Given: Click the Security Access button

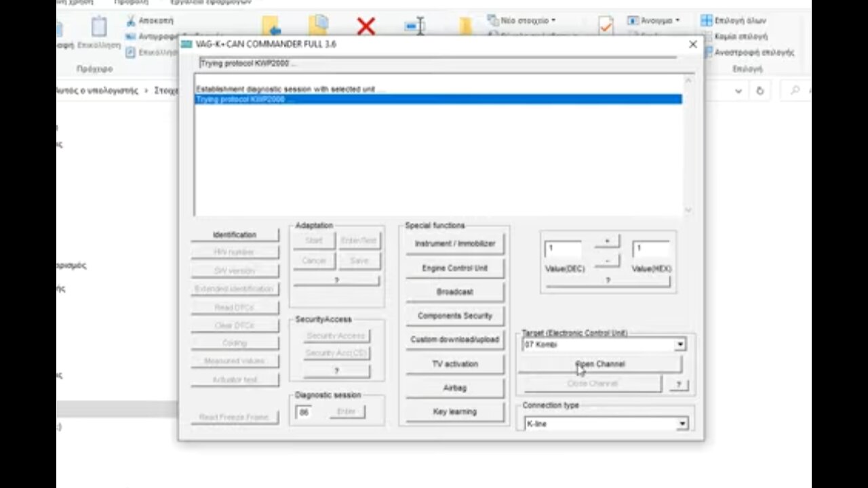Looking at the screenshot, I should (336, 335).
